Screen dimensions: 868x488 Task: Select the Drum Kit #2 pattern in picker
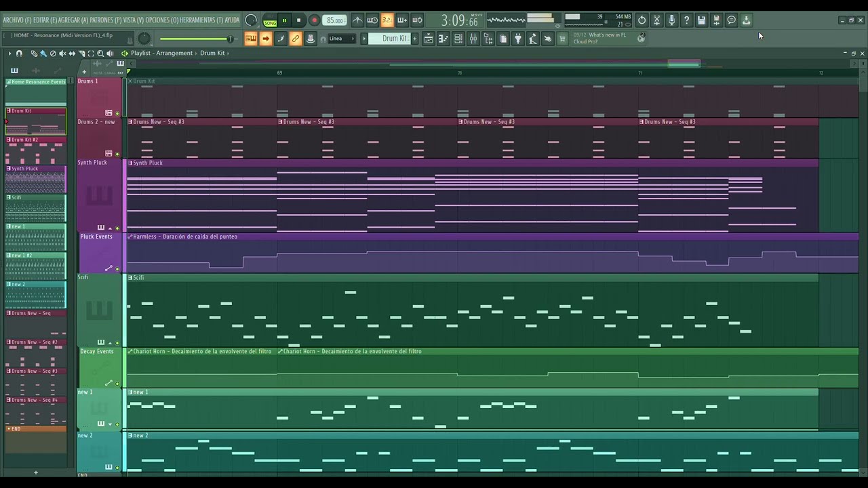tap(36, 150)
